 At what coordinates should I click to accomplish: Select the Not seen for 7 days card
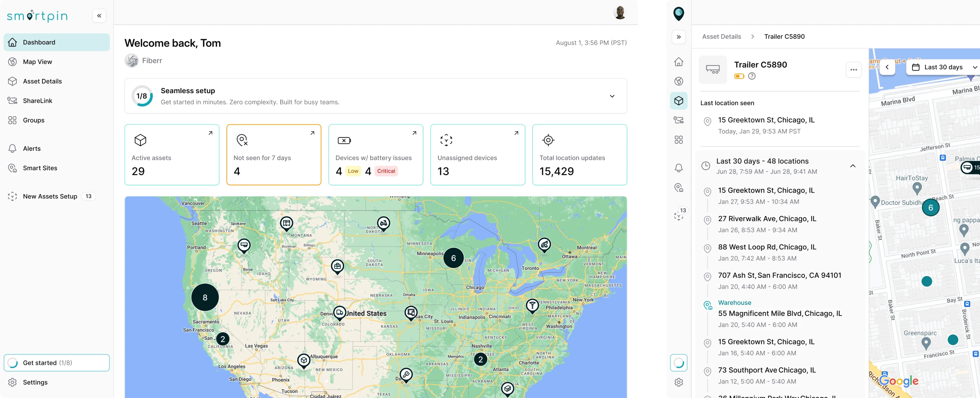coord(273,155)
